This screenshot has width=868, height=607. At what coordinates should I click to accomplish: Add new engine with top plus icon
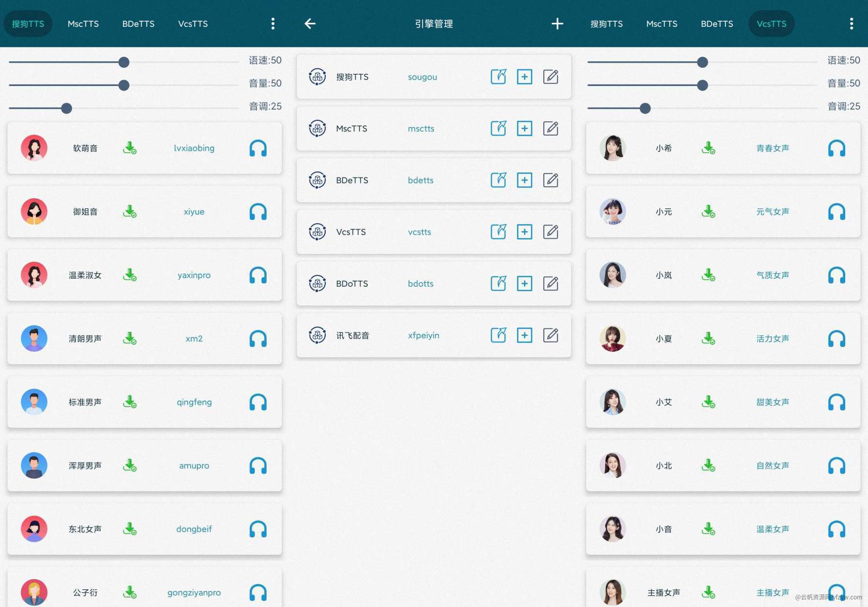click(557, 24)
